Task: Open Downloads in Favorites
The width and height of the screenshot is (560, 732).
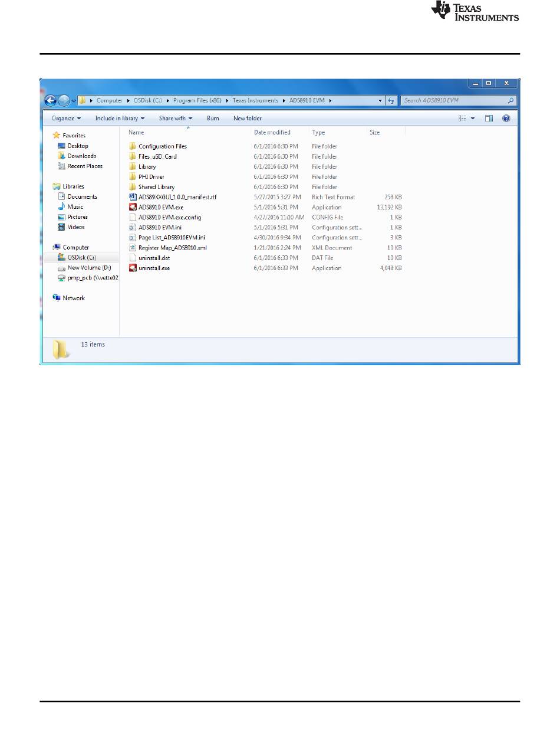Action: point(82,156)
